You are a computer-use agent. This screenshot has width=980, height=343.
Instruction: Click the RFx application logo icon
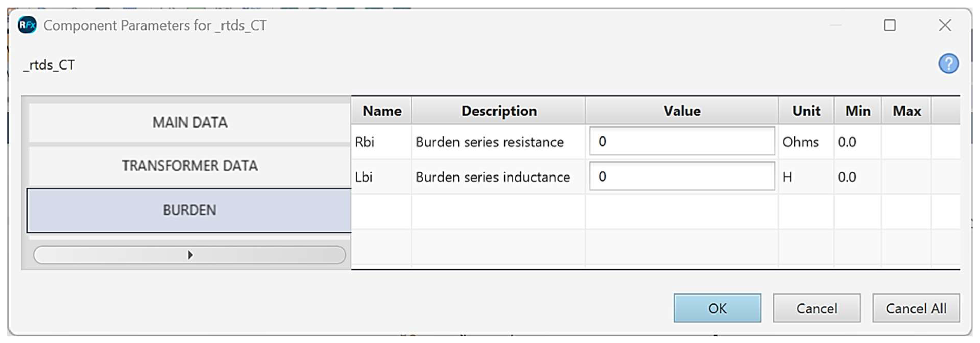27,25
